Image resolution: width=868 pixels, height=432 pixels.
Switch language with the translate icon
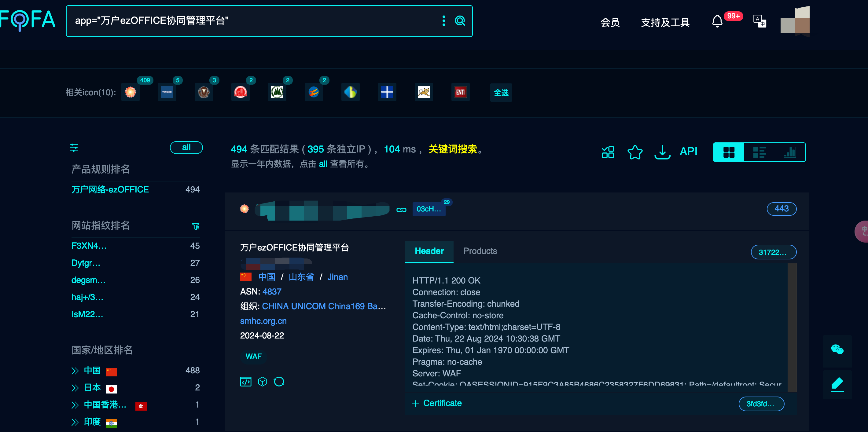click(x=759, y=21)
